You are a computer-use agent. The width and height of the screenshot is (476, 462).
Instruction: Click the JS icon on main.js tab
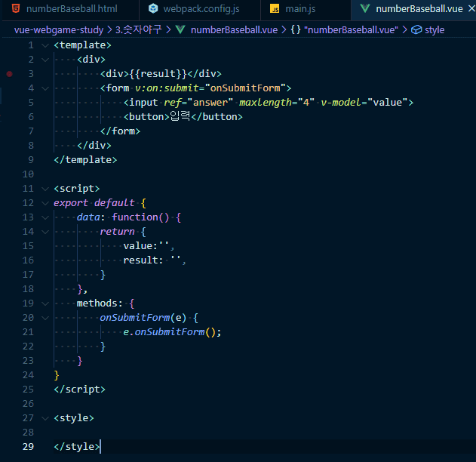click(x=275, y=9)
